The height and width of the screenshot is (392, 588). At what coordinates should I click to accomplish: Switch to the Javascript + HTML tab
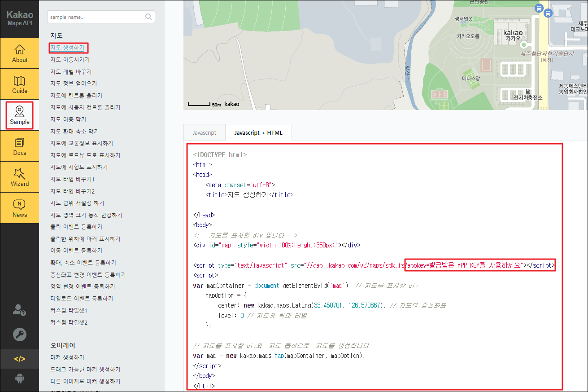pyautogui.click(x=258, y=133)
